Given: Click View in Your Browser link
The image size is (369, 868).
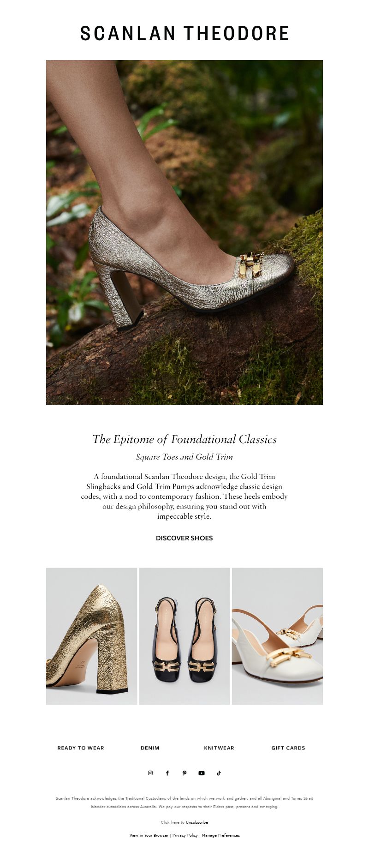Looking at the screenshot, I should [149, 835].
